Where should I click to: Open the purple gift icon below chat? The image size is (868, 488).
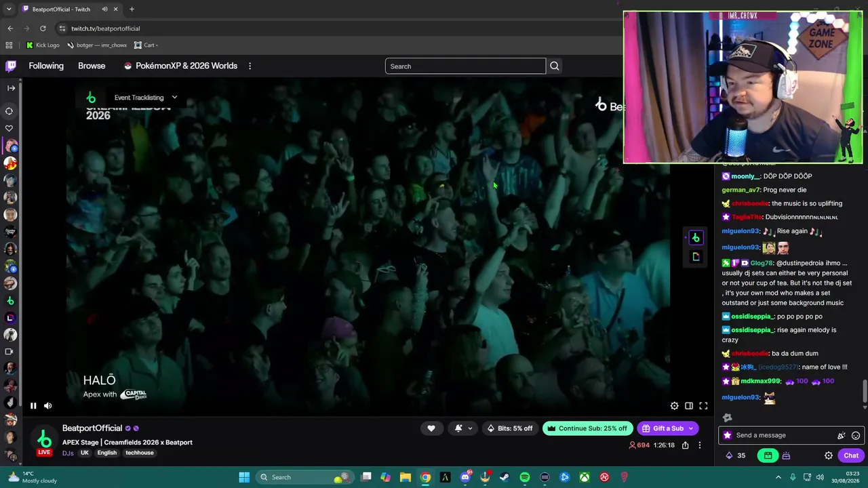[x=786, y=456]
